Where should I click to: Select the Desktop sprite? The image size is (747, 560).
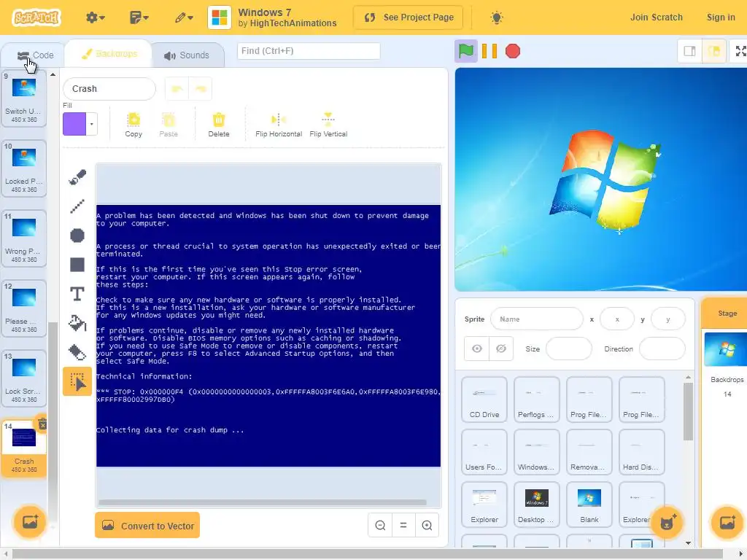pyautogui.click(x=536, y=505)
